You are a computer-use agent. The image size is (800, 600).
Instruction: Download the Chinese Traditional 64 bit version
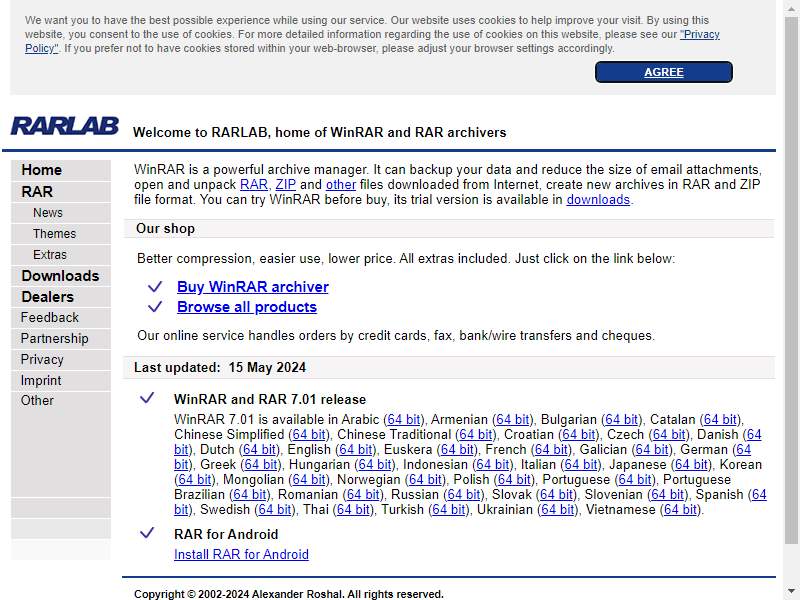(x=476, y=434)
